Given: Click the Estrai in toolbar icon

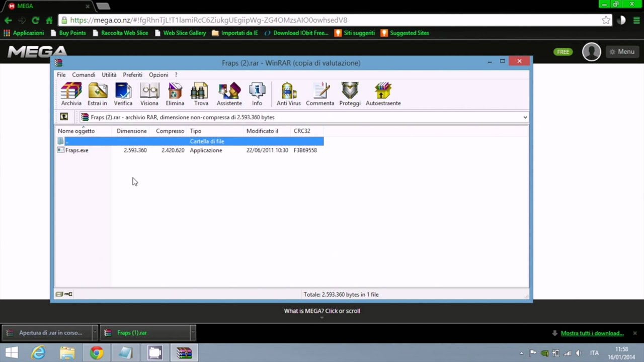Looking at the screenshot, I should click(97, 95).
